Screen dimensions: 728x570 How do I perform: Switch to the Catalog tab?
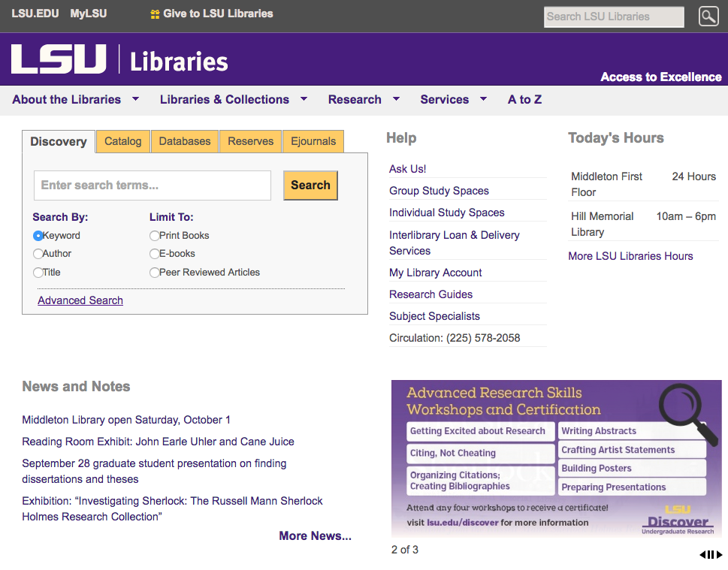pos(123,141)
